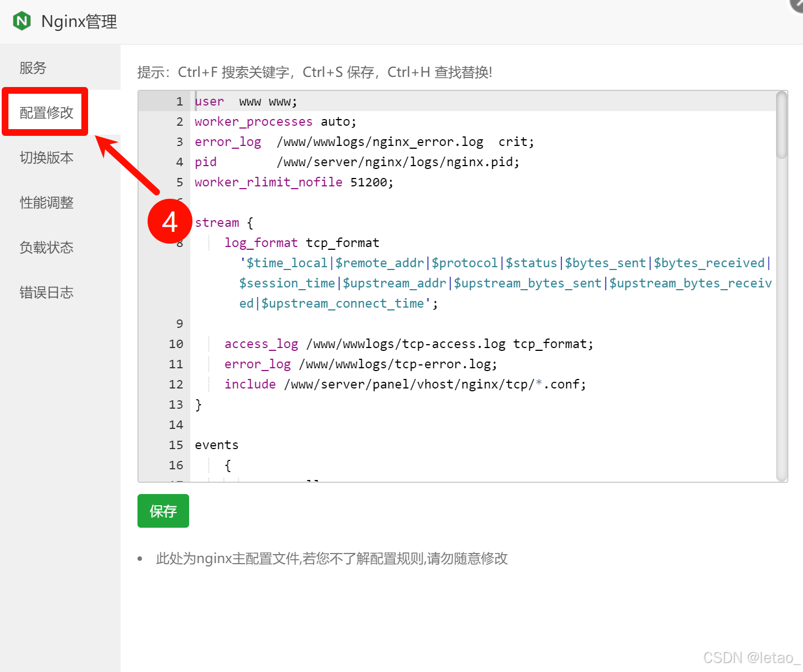This screenshot has height=672, width=803.
Task: Click the closing brace on line 13
Action: pos(198,405)
